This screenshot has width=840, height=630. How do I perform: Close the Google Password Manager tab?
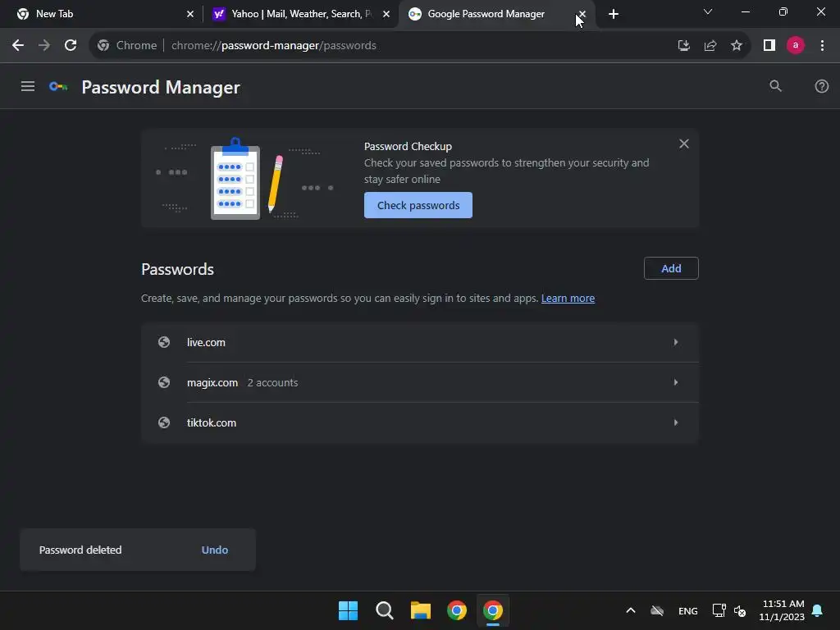(x=582, y=14)
